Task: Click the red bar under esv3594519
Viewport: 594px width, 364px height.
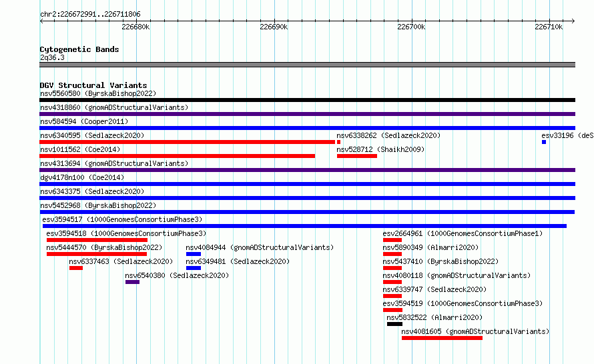Action: click(x=392, y=310)
